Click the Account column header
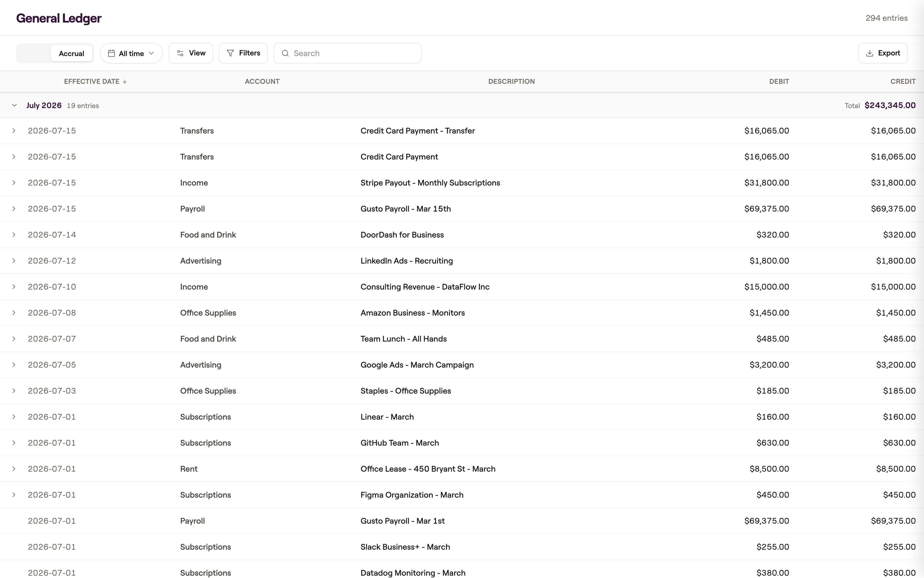 (x=262, y=81)
